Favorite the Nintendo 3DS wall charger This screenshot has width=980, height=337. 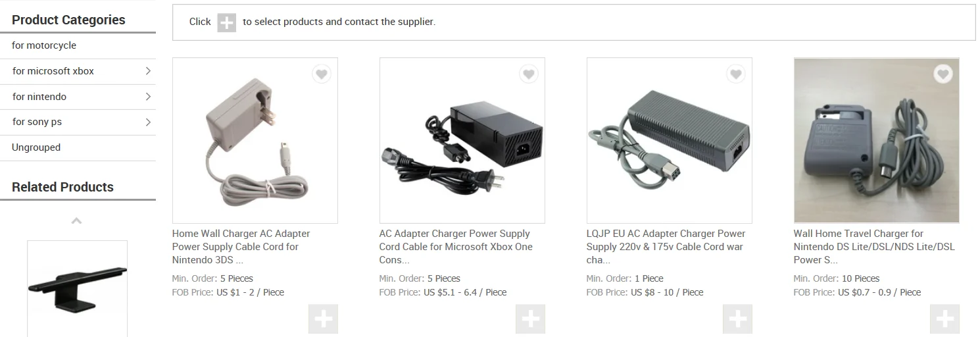coord(321,74)
